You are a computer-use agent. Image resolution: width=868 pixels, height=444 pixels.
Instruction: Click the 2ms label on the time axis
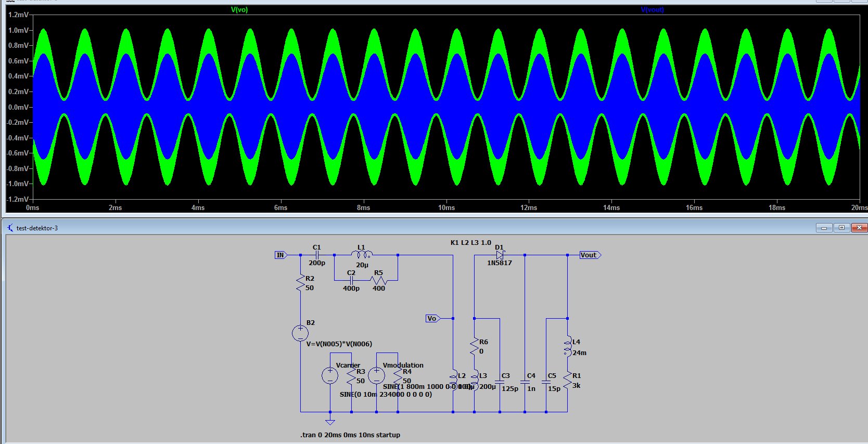click(x=116, y=207)
